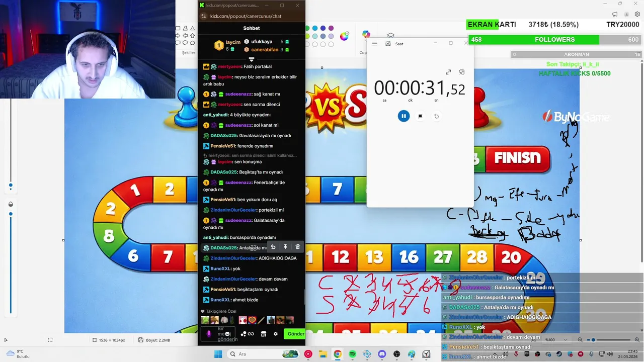Send chat message with Gönder button
This screenshot has width=644, height=362.
(x=295, y=334)
